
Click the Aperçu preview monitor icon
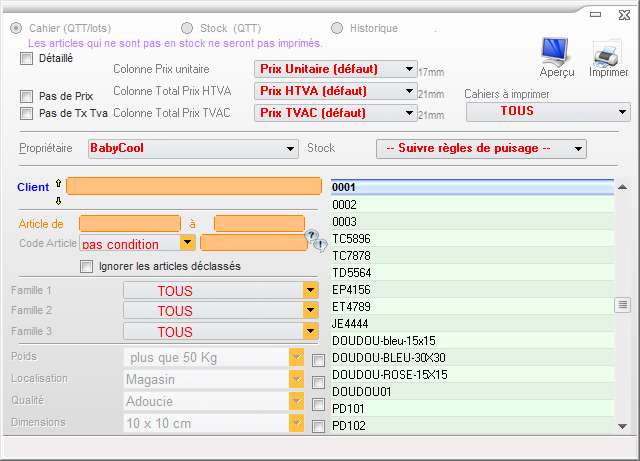tap(556, 51)
